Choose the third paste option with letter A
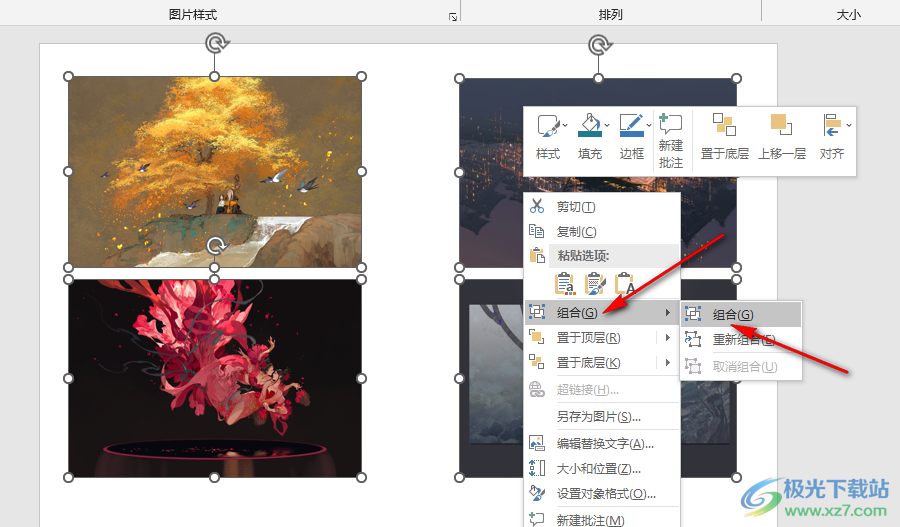Screen dimensions: 900x527 (624, 283)
